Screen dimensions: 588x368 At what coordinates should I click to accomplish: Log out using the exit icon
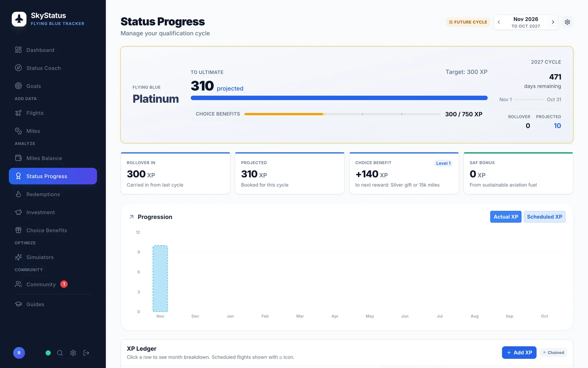(86, 353)
